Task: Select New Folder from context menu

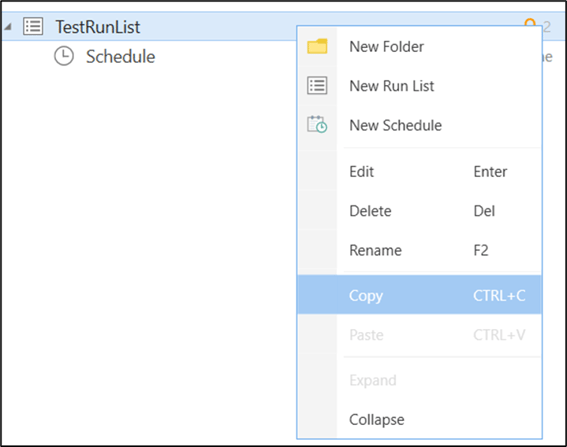Action: (419, 47)
